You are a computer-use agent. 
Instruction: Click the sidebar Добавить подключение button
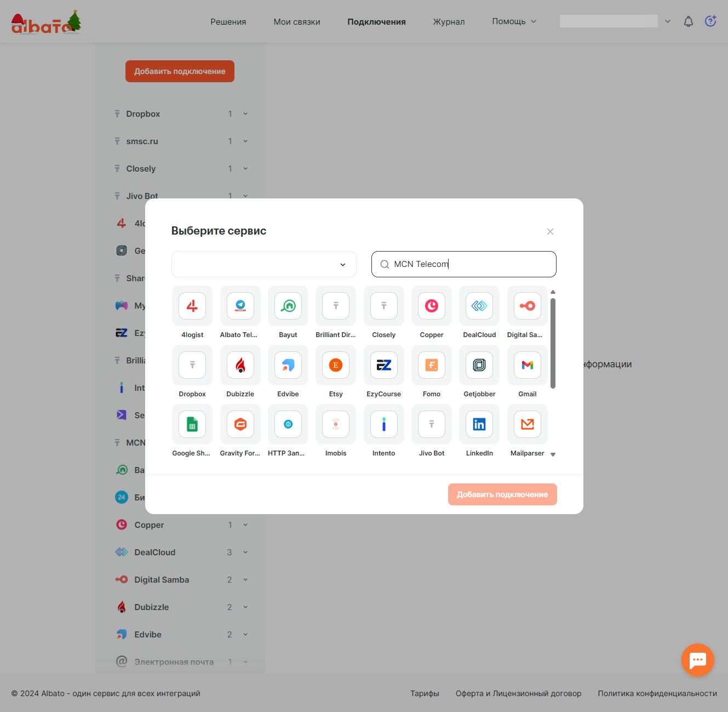[x=180, y=71]
